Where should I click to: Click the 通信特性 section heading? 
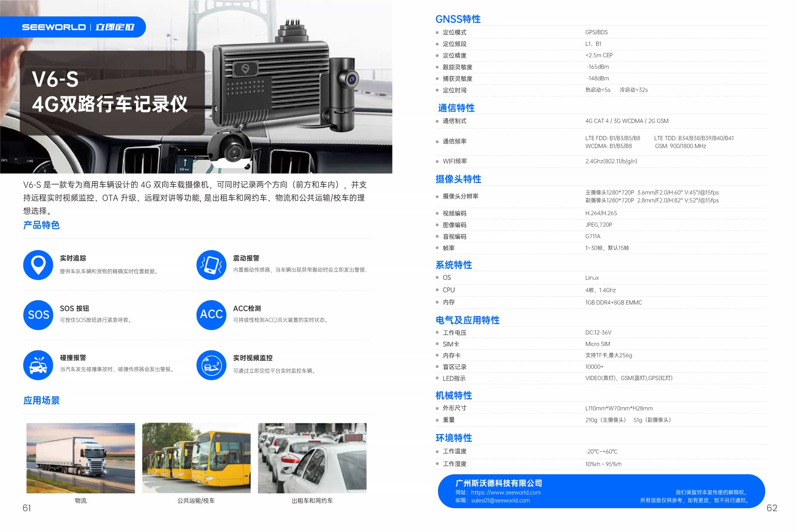pos(456,108)
